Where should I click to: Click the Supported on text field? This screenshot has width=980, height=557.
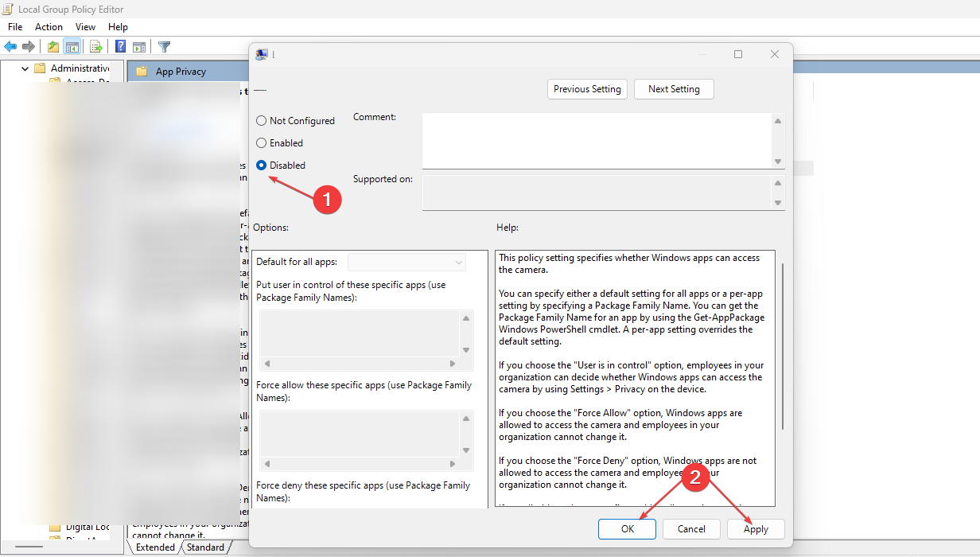tap(597, 193)
